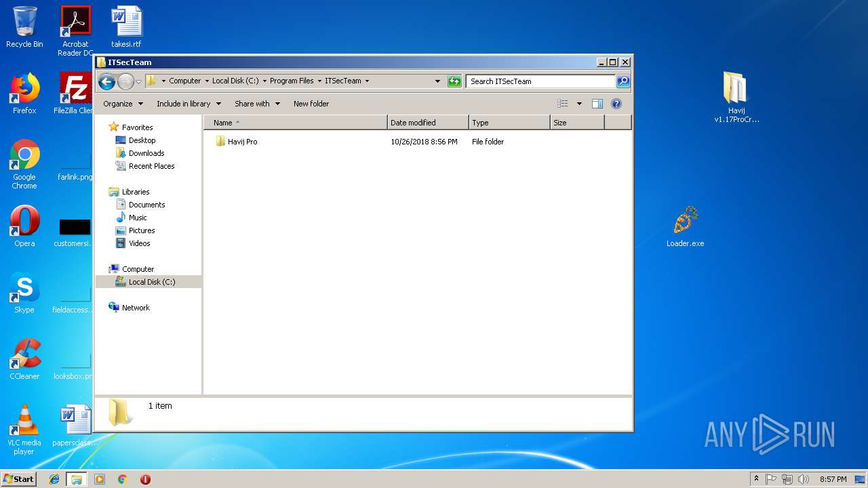Select the 10/26/2018 8:56 PM date cell
Viewport: 868px width, 488px height.
point(424,142)
